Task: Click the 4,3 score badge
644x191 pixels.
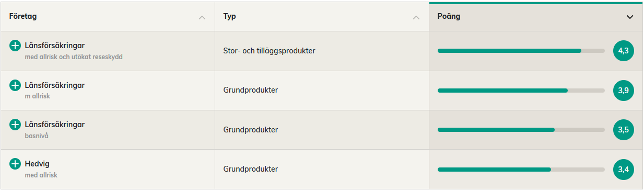Action: click(623, 51)
